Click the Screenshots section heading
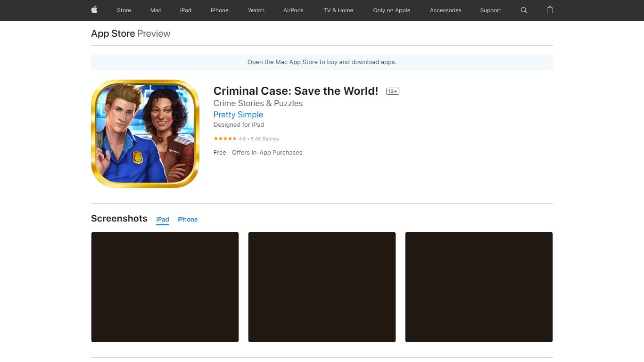644x362 pixels. click(119, 218)
